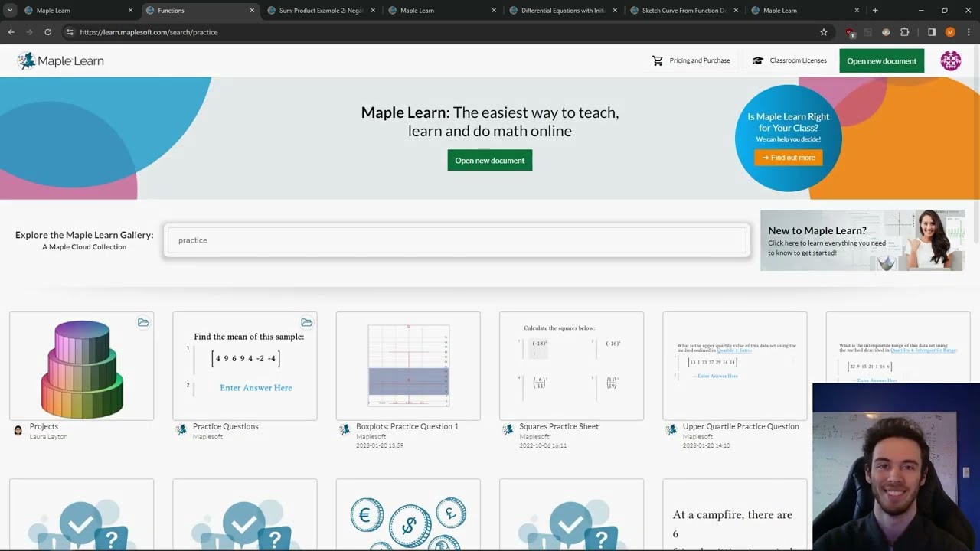Screen dimensions: 980x551
Task: Open the currency coins thumbnail card
Action: [408, 514]
